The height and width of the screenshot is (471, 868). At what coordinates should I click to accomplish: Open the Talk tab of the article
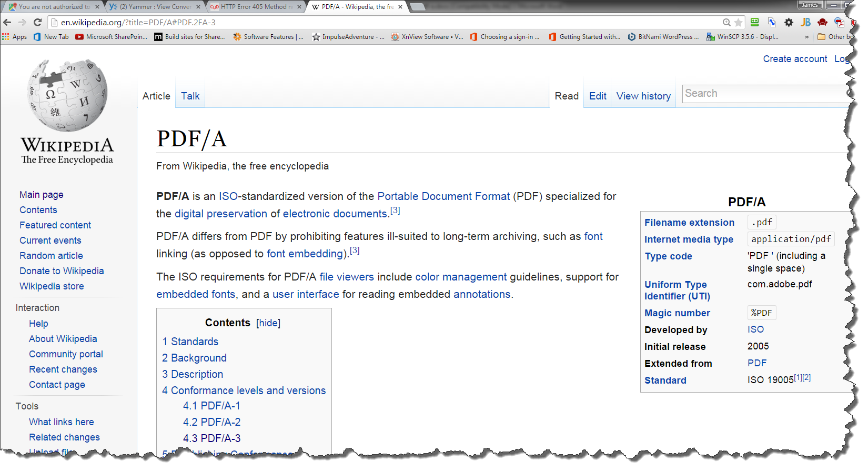pos(190,96)
